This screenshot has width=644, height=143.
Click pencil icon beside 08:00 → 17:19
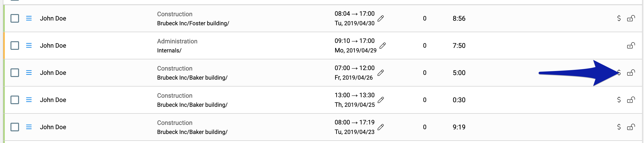click(381, 127)
